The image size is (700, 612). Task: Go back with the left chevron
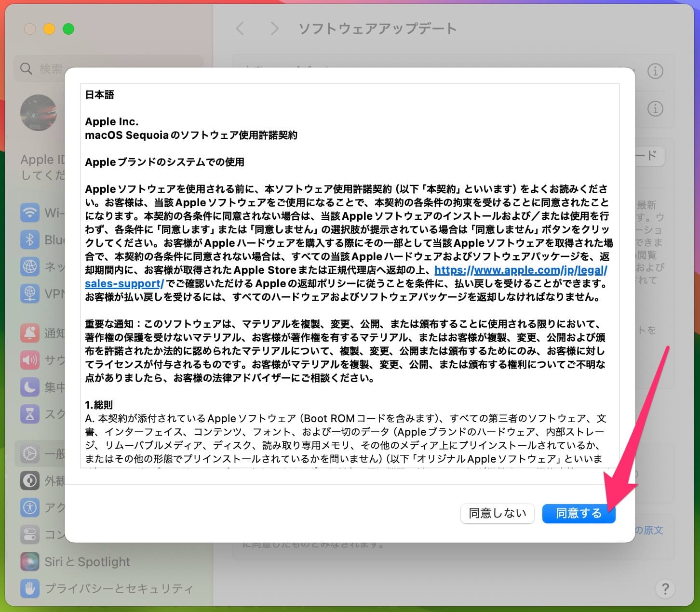(x=240, y=28)
